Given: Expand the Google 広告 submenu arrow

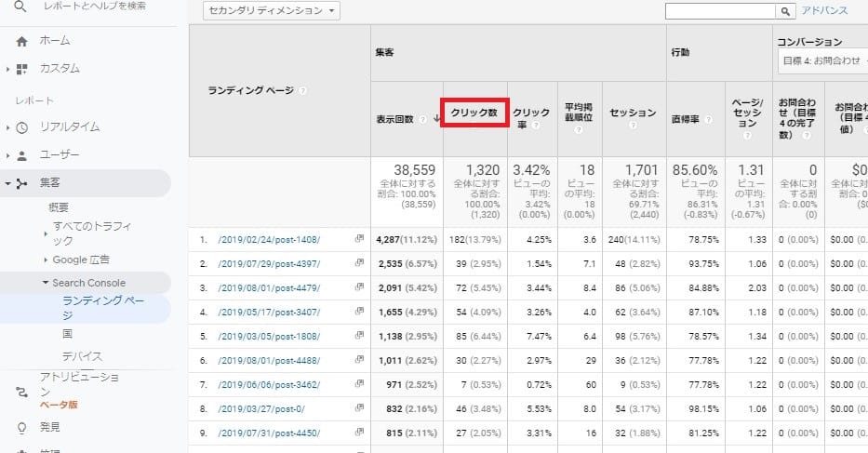Looking at the screenshot, I should 46,260.
